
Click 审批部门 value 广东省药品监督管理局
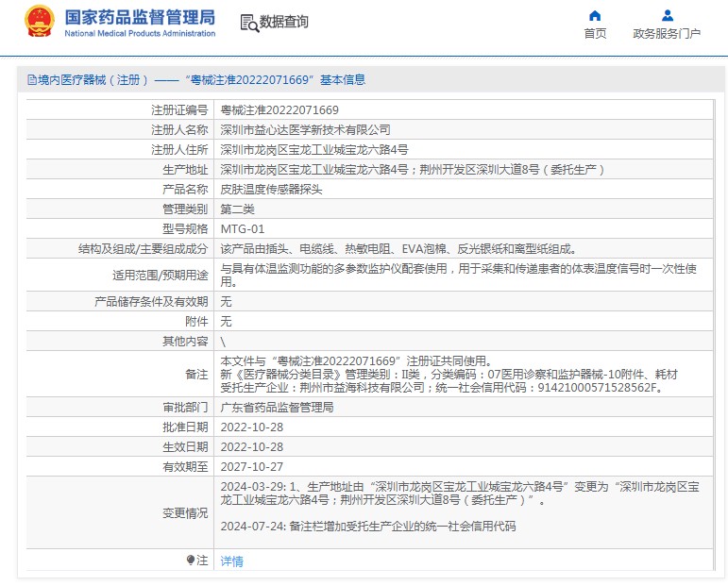click(277, 408)
